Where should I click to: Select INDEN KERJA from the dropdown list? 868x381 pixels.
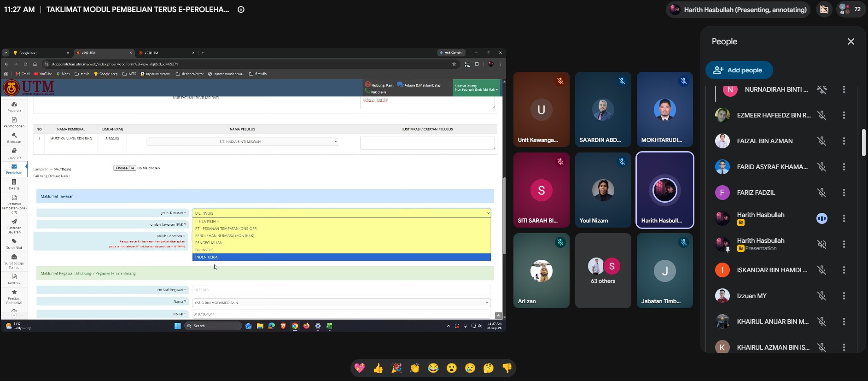[x=341, y=257]
